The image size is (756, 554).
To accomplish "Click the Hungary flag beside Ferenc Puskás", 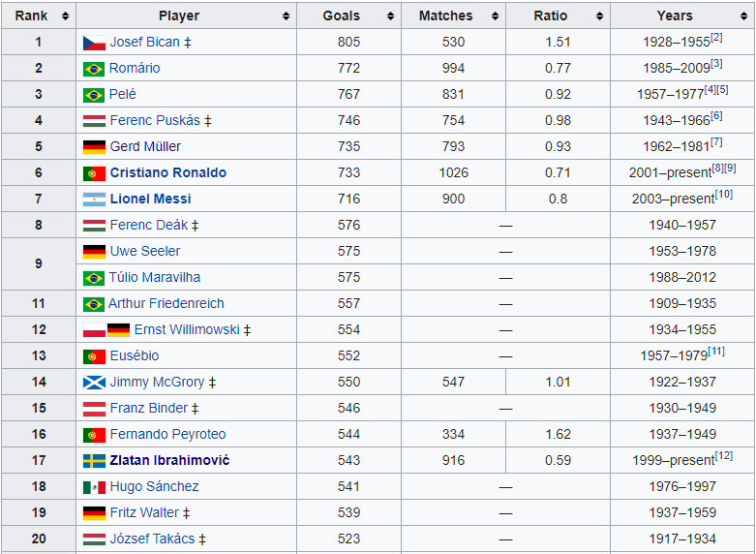I will point(94,121).
